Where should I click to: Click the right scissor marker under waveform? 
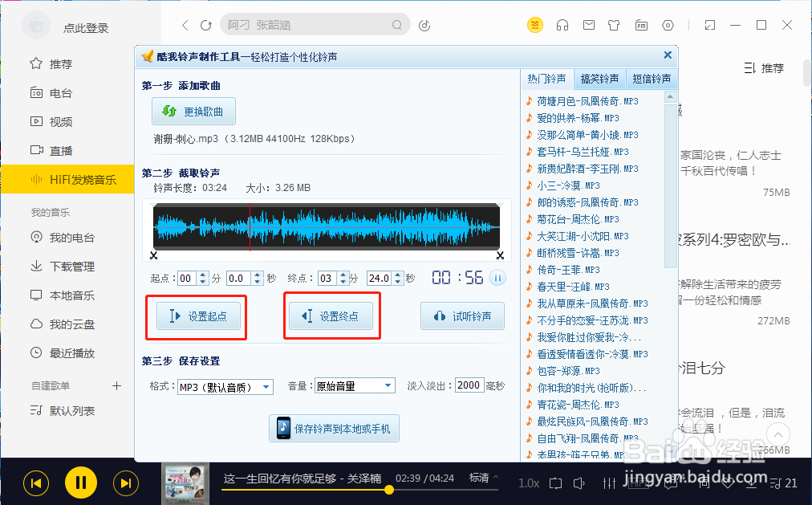coord(500,255)
